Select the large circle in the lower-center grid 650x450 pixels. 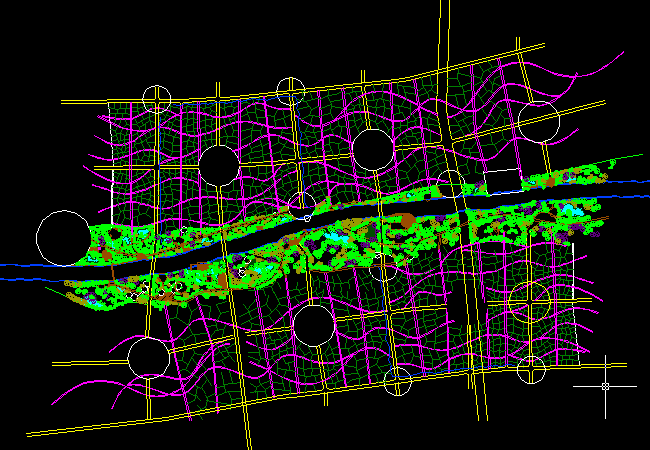click(x=313, y=324)
